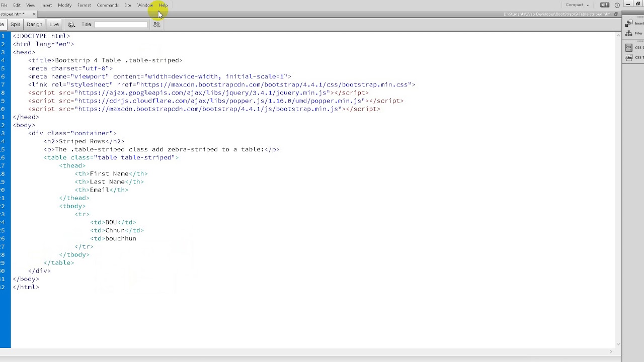Screen dimensions: 644x362
Task: Click the td 'BOU' code line
Action: 113,222
